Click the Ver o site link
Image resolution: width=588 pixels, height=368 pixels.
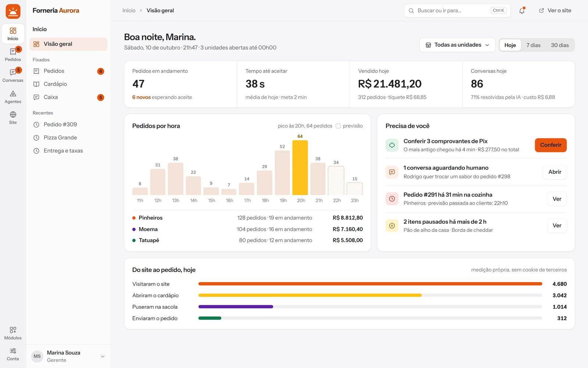[x=555, y=11]
